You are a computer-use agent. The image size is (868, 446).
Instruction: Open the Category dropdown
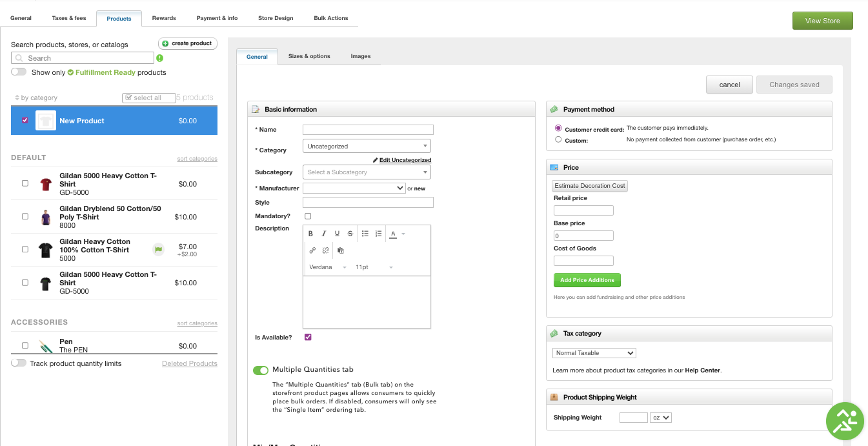[x=367, y=147]
